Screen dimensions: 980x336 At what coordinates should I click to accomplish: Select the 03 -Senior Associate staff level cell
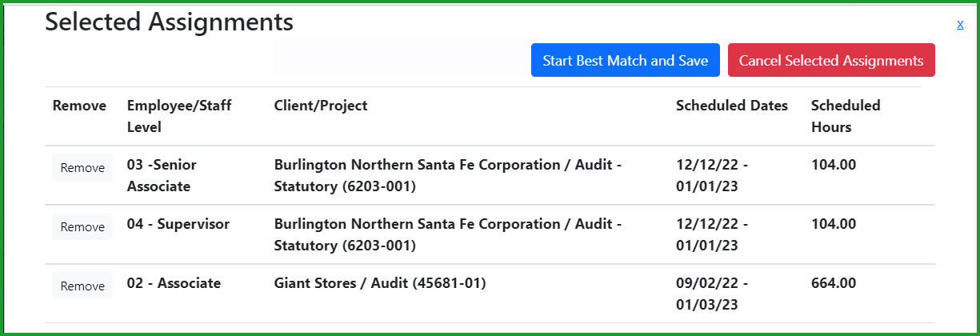[x=162, y=175]
